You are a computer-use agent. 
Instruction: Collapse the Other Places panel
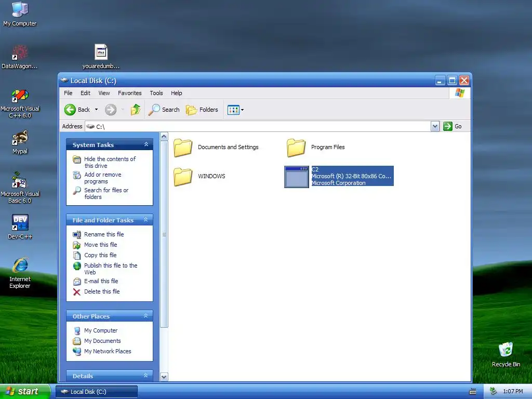pos(146,315)
